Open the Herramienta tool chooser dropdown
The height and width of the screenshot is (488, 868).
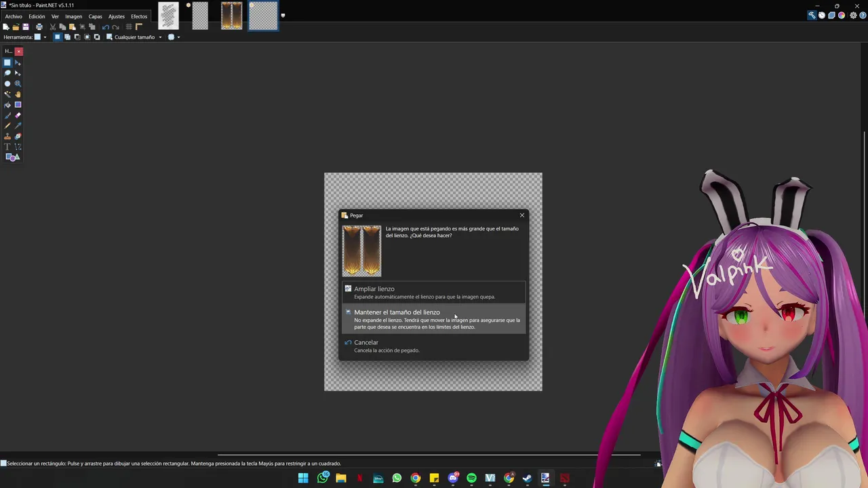pos(41,37)
